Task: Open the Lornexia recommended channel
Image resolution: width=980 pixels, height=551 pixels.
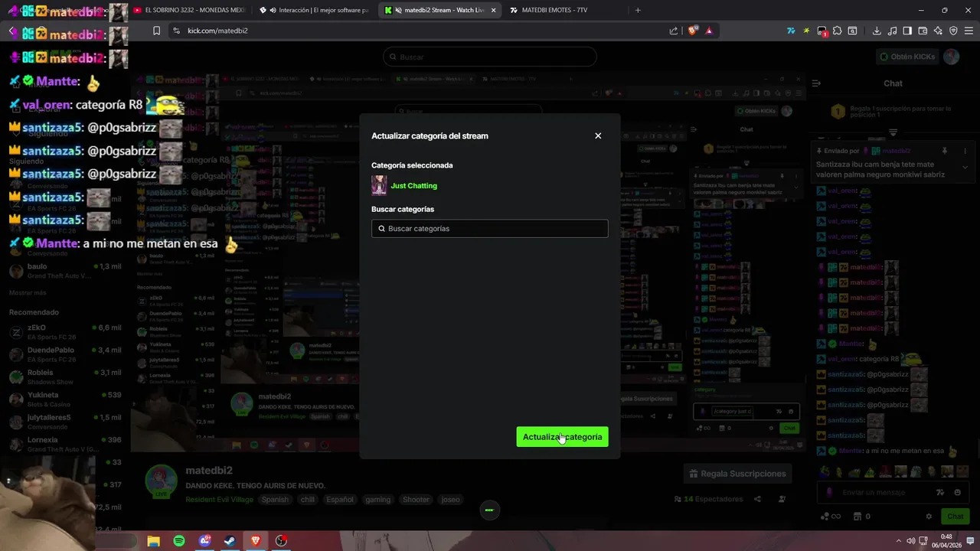Action: (x=64, y=444)
